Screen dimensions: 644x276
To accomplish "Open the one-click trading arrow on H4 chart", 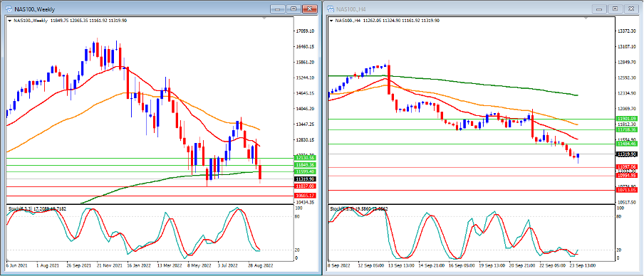I will pyautogui.click(x=331, y=20).
